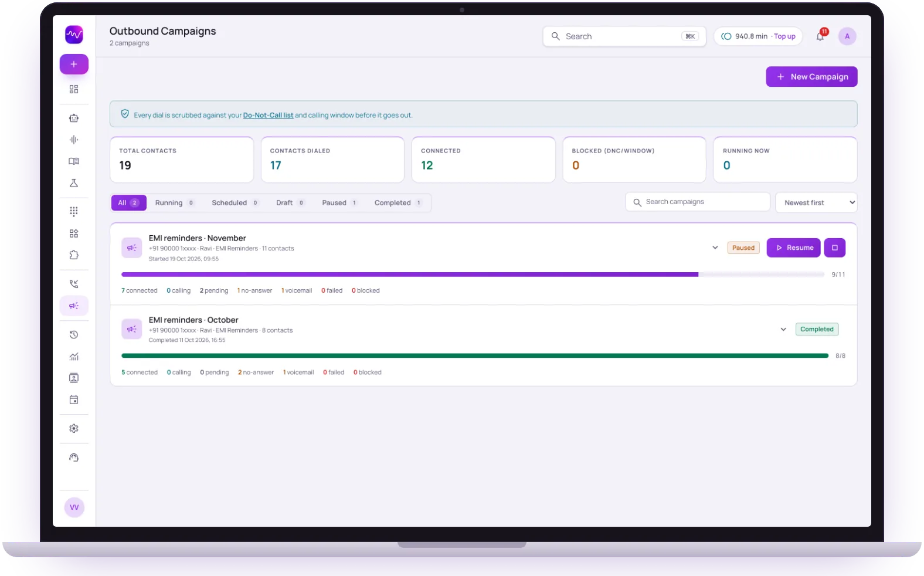The height and width of the screenshot is (576, 924).
Task: Open the contacts card icon in sidebar
Action: 74,378
